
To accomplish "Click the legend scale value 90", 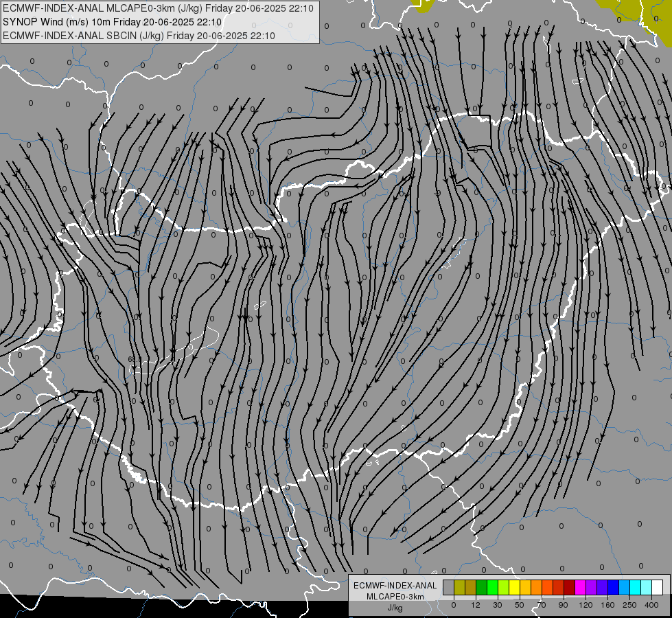I will [x=563, y=605].
